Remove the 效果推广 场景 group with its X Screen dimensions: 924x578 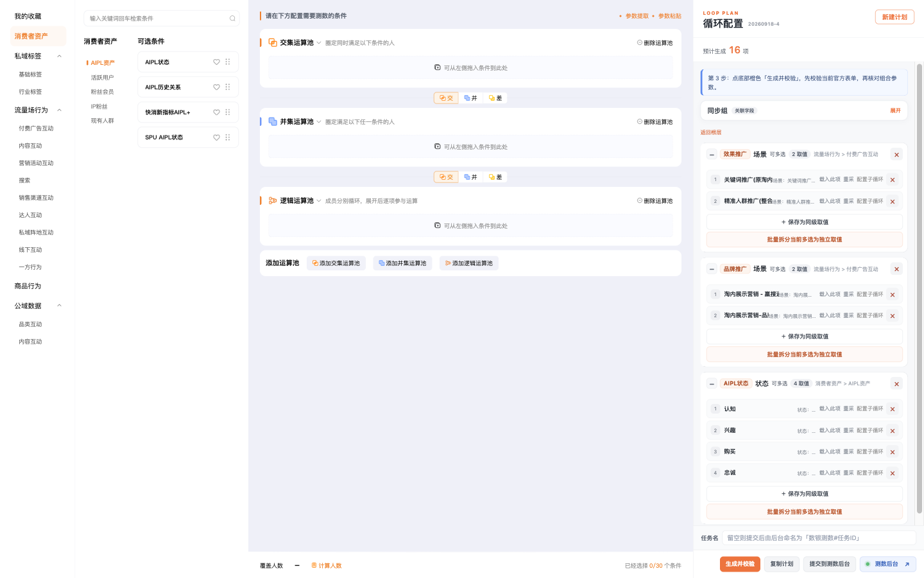(x=896, y=154)
